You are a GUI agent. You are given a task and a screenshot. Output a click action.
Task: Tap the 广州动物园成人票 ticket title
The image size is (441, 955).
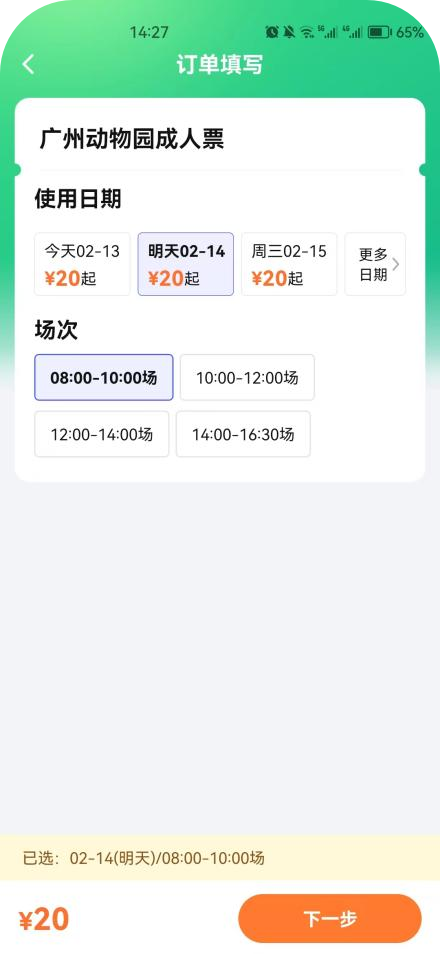tap(132, 139)
